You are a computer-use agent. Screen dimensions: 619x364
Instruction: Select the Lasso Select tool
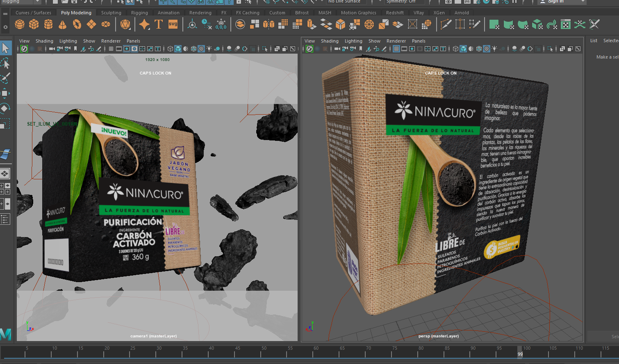tap(5, 63)
